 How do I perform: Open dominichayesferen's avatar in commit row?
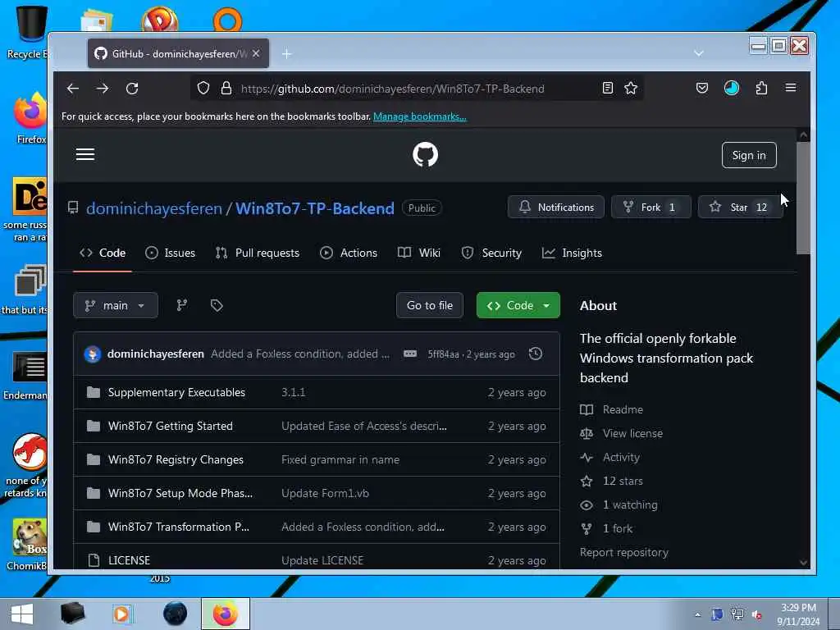pos(93,354)
